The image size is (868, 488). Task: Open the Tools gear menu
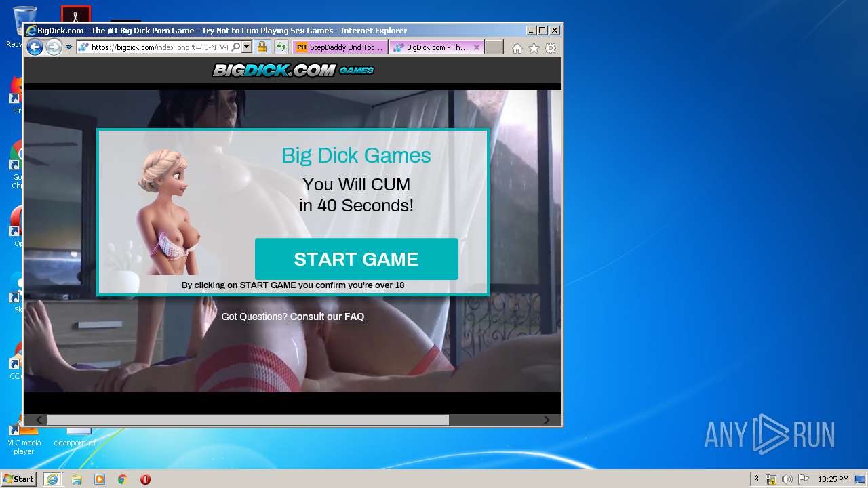[x=551, y=48]
